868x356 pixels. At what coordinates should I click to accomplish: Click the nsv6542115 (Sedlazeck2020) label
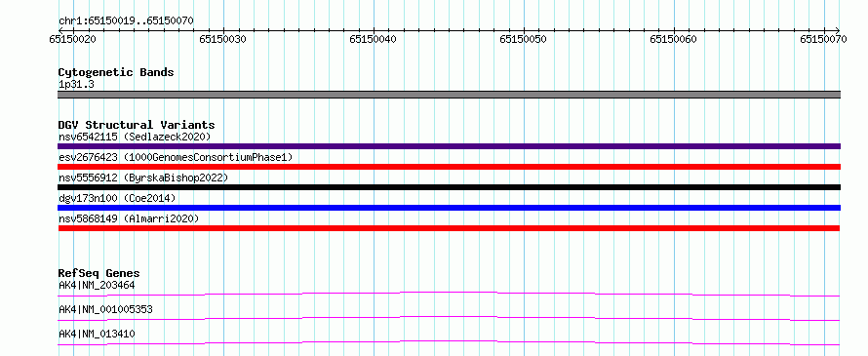[x=135, y=137]
